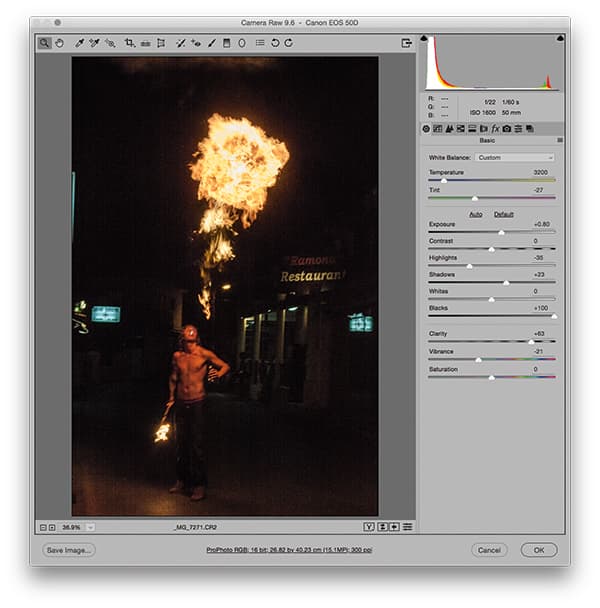Click the Highlights slider handle
Image resolution: width=600 pixels, height=608 pixels.
[469, 266]
